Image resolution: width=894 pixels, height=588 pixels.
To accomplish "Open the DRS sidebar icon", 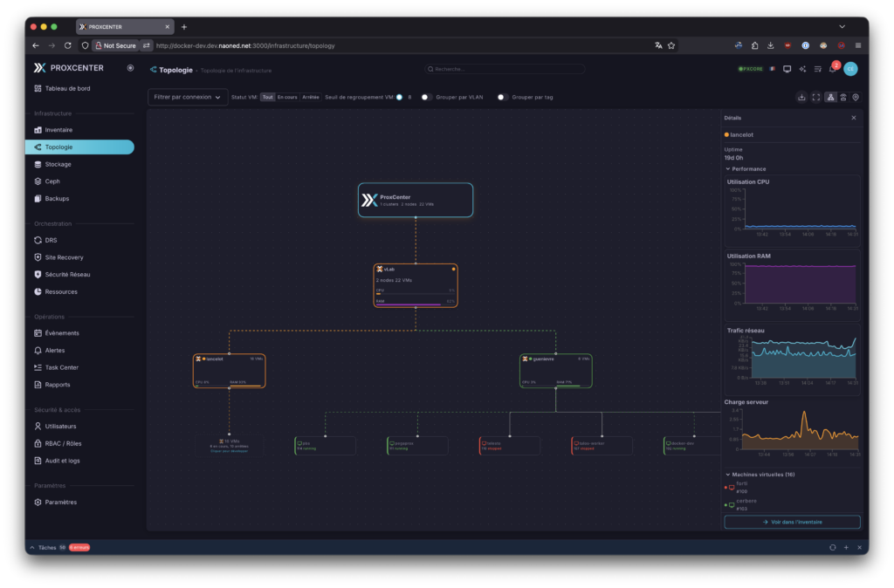I will tap(38, 240).
